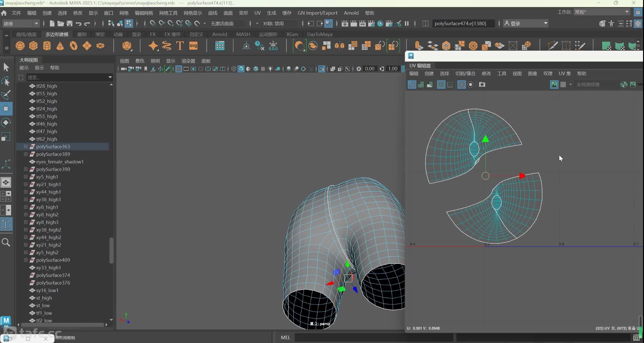Toggle UV editor grid display
The height and width of the screenshot is (343, 644).
[461, 84]
